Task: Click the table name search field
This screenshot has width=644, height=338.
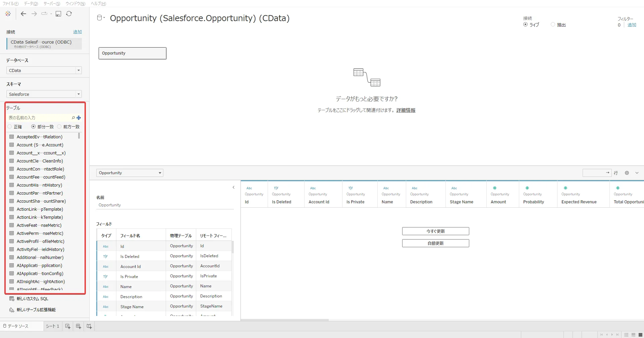Action: tap(39, 118)
